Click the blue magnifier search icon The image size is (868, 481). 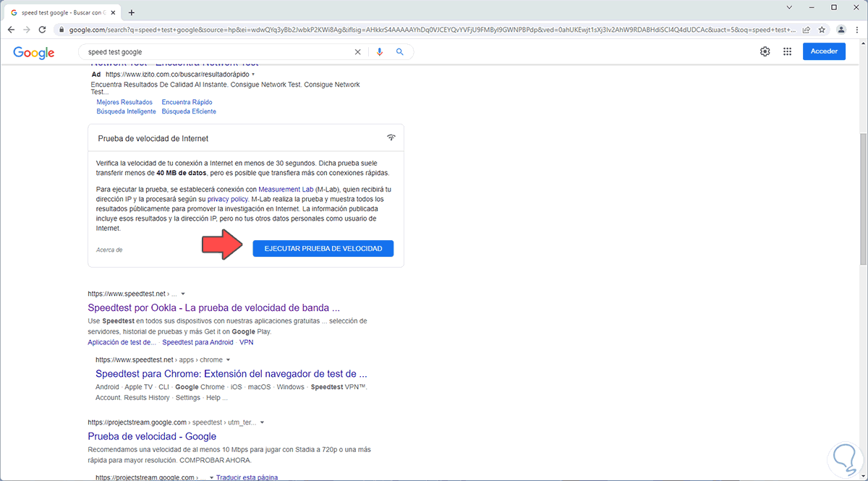(x=400, y=52)
